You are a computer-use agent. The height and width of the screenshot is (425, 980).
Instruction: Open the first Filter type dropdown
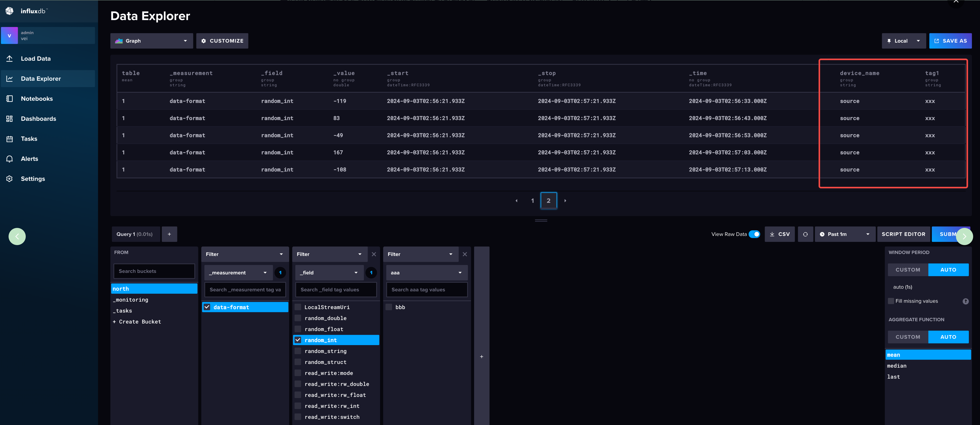[245, 254]
